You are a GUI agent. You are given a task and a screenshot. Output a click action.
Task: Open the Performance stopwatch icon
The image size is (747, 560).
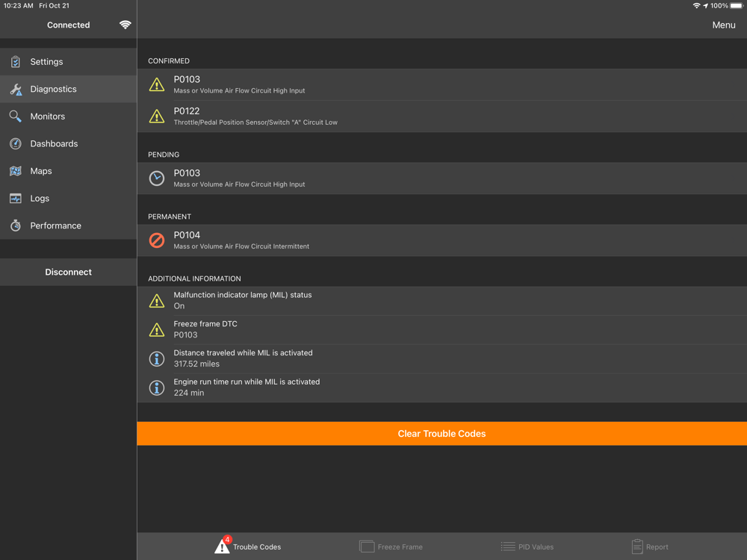[x=15, y=225]
